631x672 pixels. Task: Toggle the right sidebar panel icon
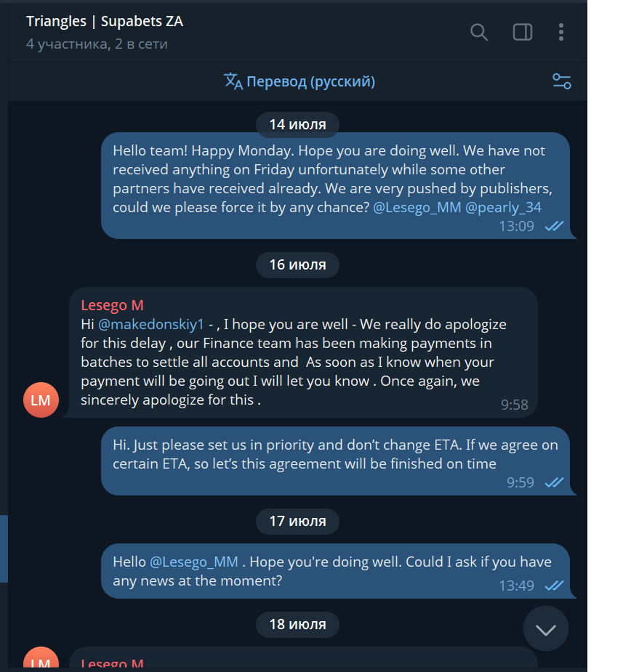pos(523,32)
